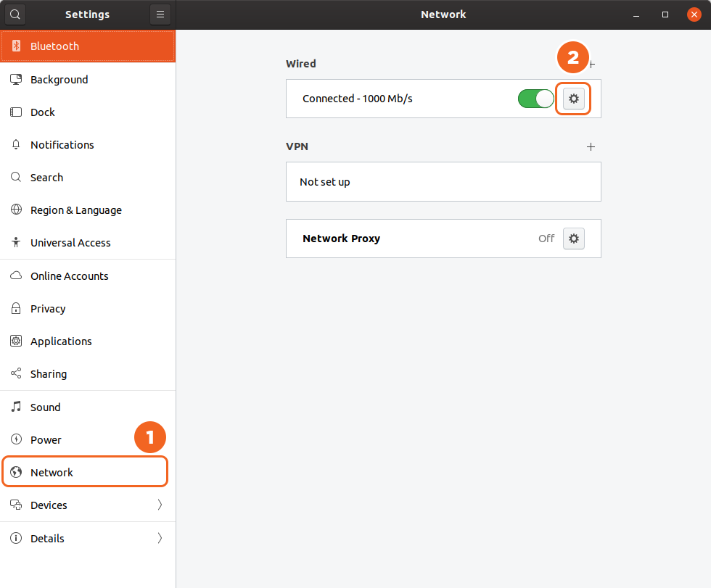Expand the Details submenu chevron
Screen dimensions: 711x588
160,539
